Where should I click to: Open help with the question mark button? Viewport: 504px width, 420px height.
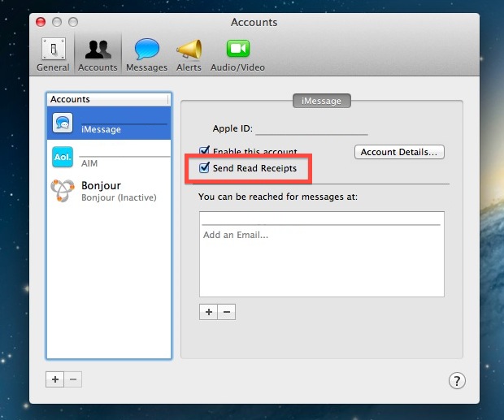click(457, 381)
